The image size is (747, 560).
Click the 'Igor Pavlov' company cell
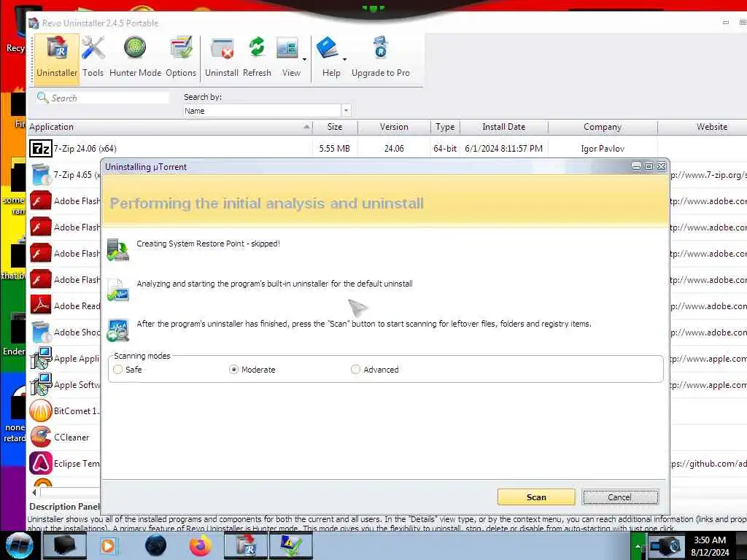coord(603,149)
